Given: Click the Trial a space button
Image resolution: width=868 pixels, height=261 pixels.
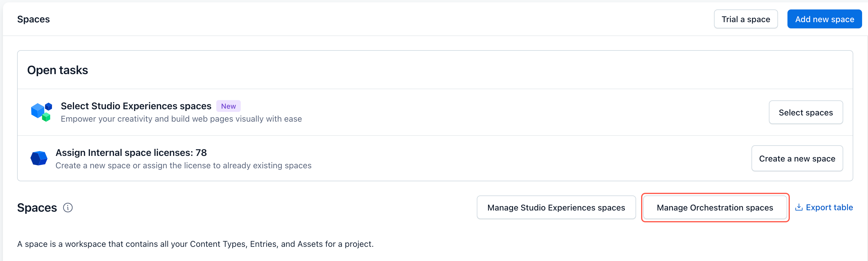Looking at the screenshot, I should 745,19.
